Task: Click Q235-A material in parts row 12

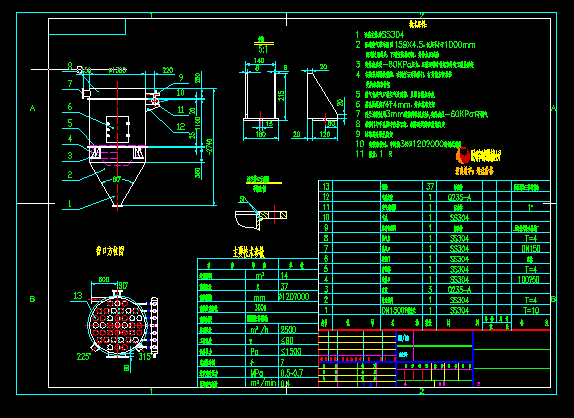Action: click(x=459, y=197)
